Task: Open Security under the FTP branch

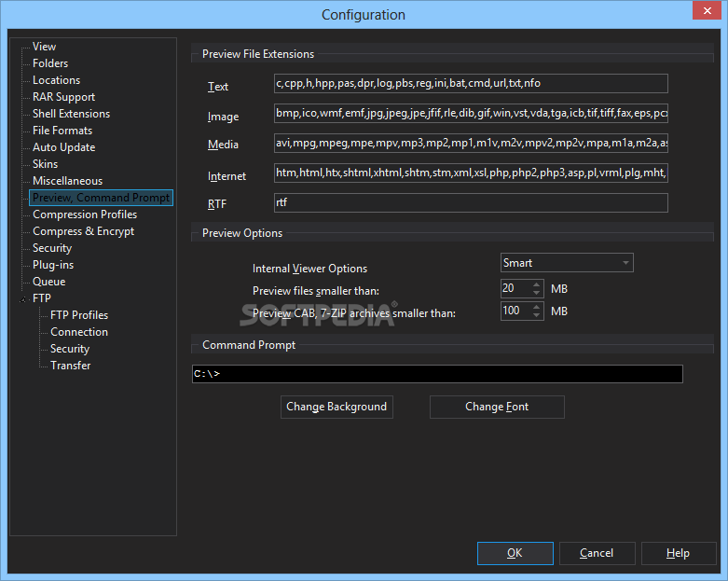Action: pos(70,349)
